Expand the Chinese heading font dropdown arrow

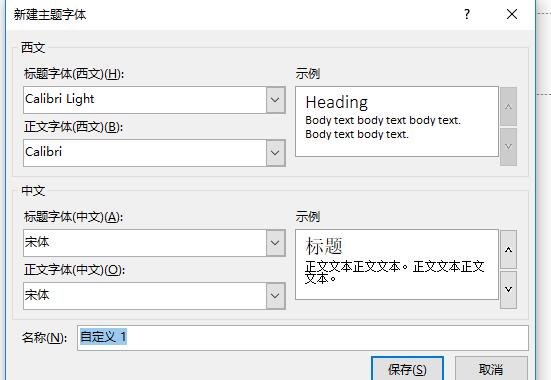275,243
